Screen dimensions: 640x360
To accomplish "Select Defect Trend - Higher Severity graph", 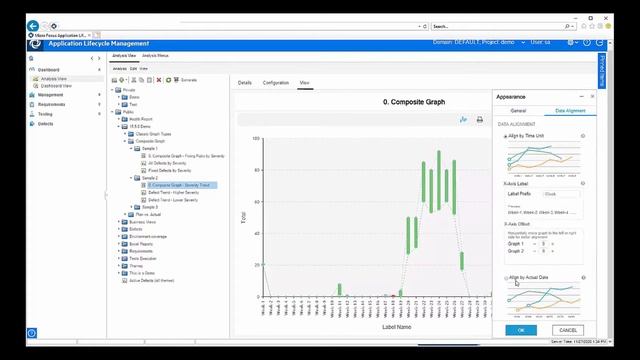I will tap(173, 193).
